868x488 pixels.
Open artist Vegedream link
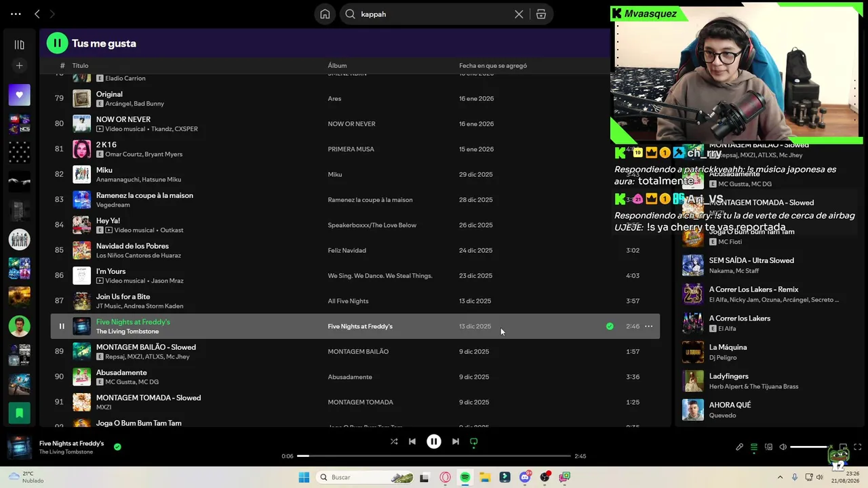click(113, 205)
